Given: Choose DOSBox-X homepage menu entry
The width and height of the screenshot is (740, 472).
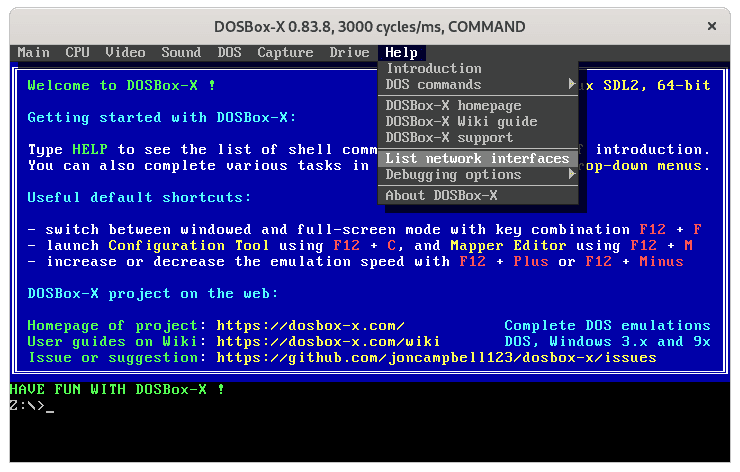Looking at the screenshot, I should point(478,105).
